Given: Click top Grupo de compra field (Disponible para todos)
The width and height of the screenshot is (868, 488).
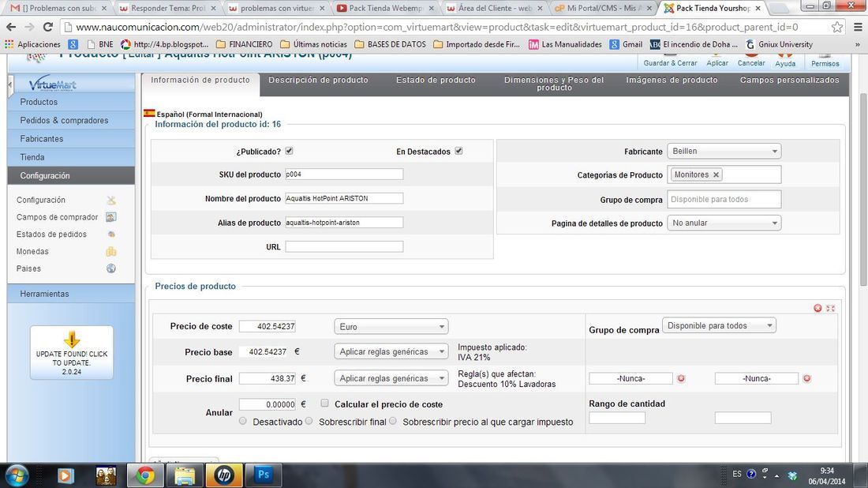Looking at the screenshot, I should click(724, 200).
